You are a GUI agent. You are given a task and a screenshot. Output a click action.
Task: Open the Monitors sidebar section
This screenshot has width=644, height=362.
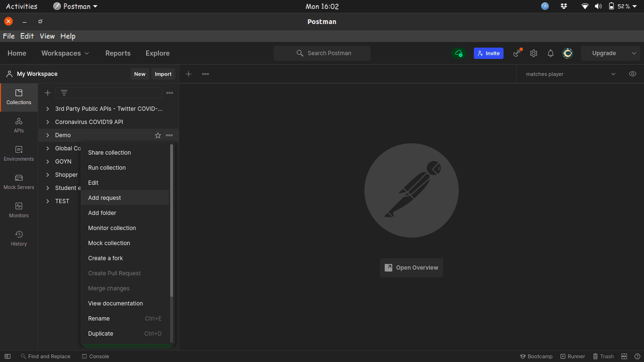pos(19,210)
